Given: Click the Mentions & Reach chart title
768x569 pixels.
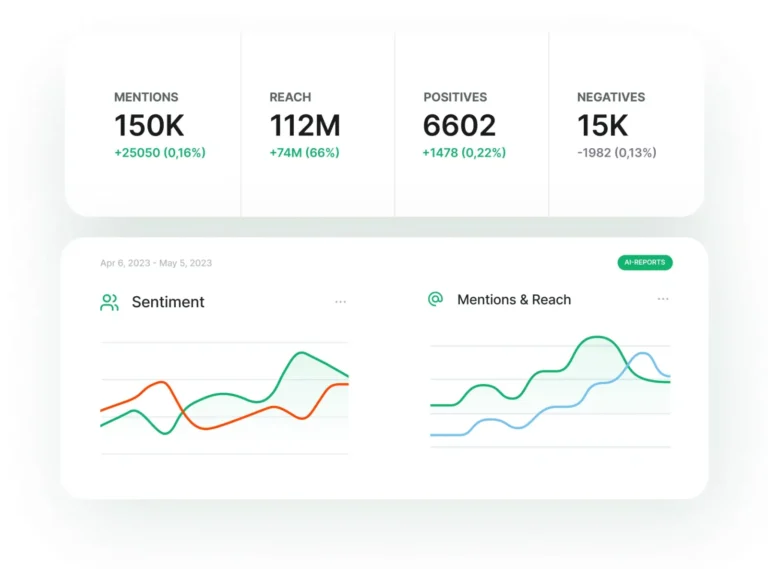Looking at the screenshot, I should tap(514, 299).
